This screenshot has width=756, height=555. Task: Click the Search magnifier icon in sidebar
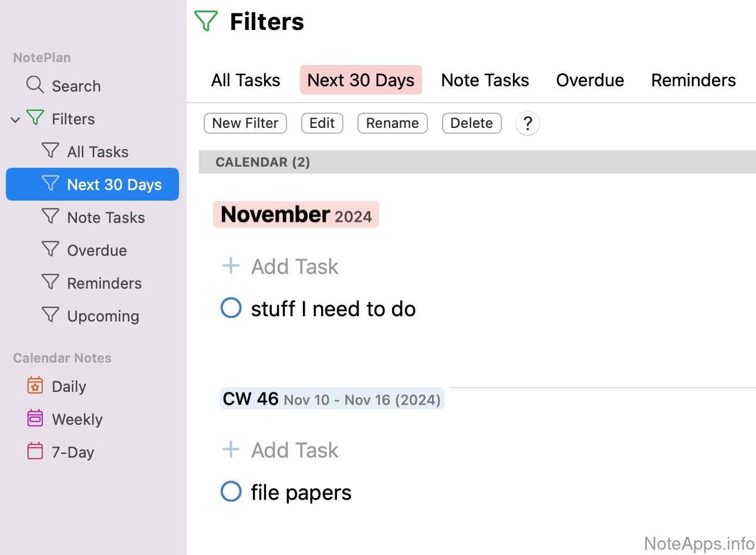35,85
